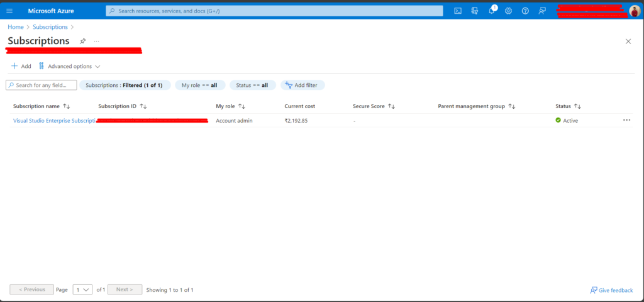The height and width of the screenshot is (302, 644).
Task: Open Directories and subscriptions filter icon
Action: click(475, 11)
